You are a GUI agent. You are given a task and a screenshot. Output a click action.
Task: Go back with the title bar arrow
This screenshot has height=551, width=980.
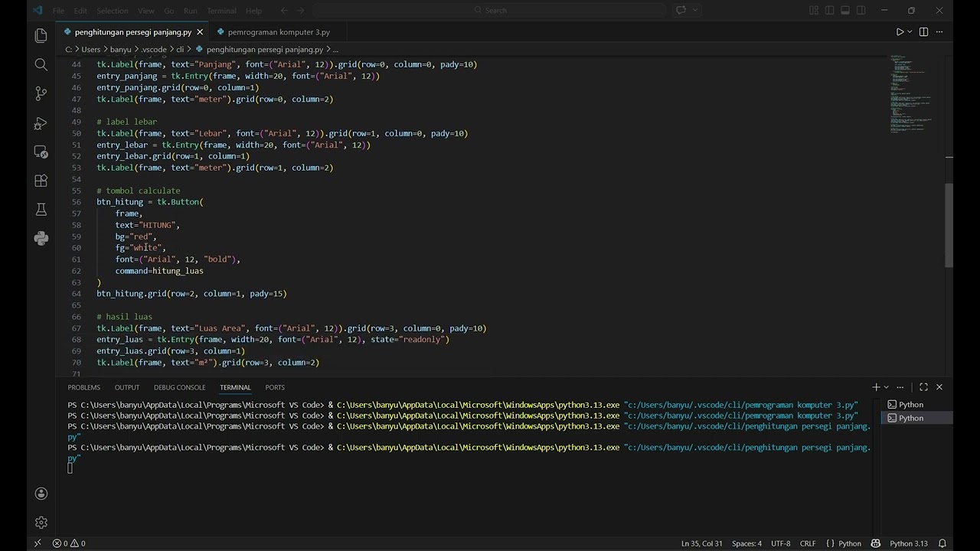point(284,10)
